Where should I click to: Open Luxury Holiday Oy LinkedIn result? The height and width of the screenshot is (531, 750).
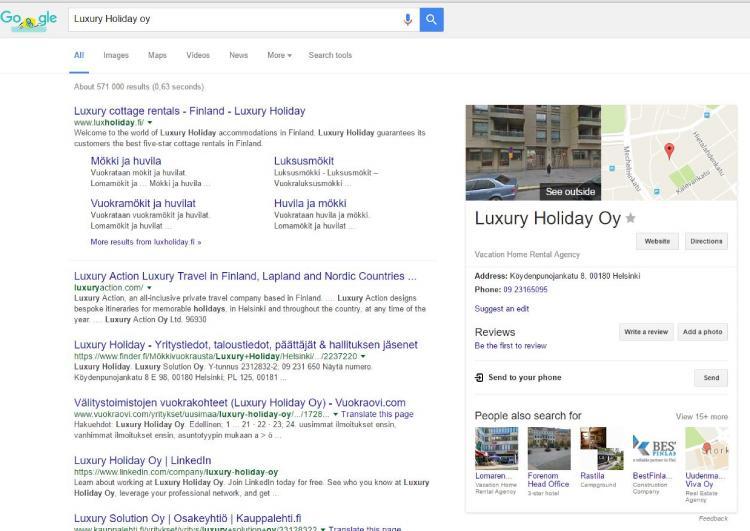coord(143,460)
